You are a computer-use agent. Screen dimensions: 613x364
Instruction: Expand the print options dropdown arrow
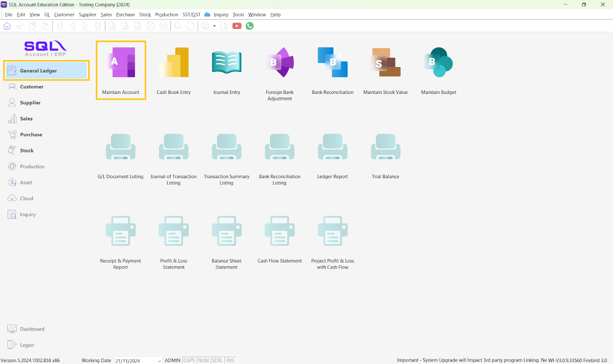214,26
